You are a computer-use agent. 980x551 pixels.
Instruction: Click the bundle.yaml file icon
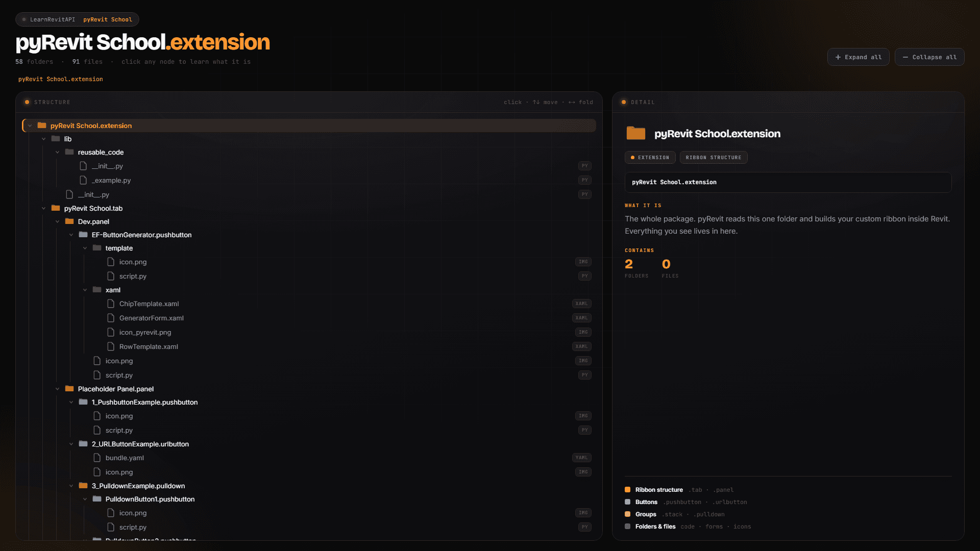pos(97,458)
